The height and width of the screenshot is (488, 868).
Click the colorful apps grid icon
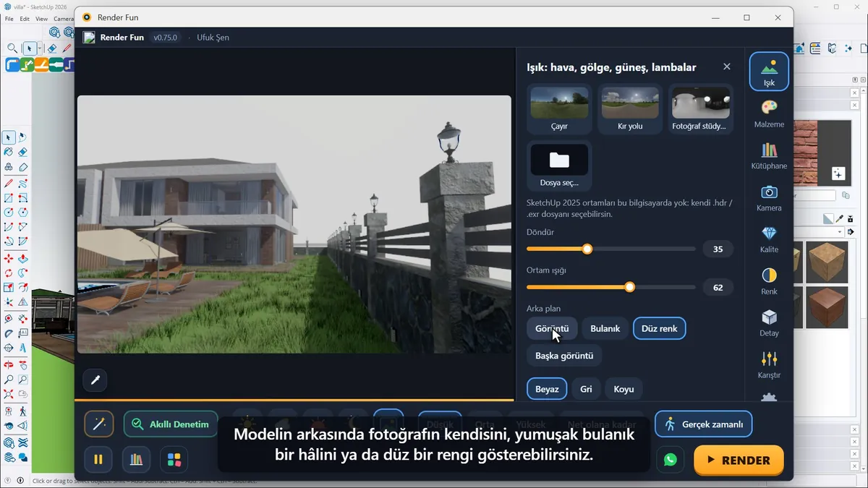point(174,459)
